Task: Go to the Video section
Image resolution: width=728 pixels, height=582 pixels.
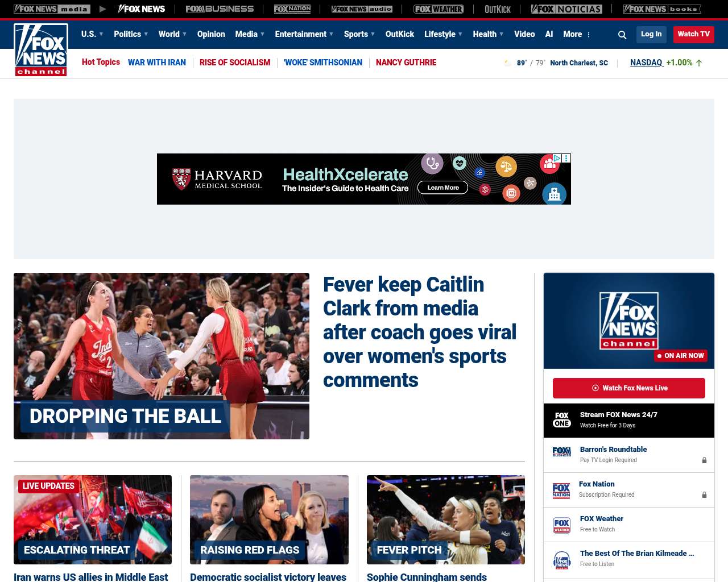Action: pyautogui.click(x=524, y=34)
